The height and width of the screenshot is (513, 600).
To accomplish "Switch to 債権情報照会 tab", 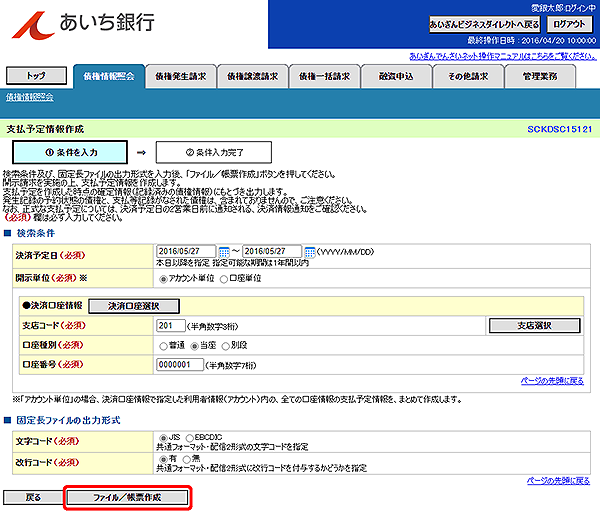I will click(x=109, y=77).
